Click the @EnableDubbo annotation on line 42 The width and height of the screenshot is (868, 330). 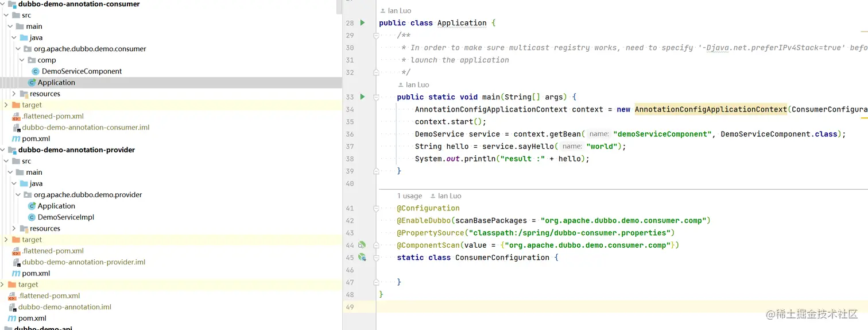click(424, 221)
